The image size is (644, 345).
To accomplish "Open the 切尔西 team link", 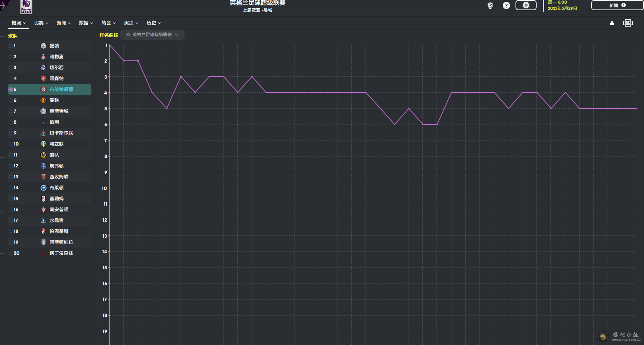I will [56, 68].
